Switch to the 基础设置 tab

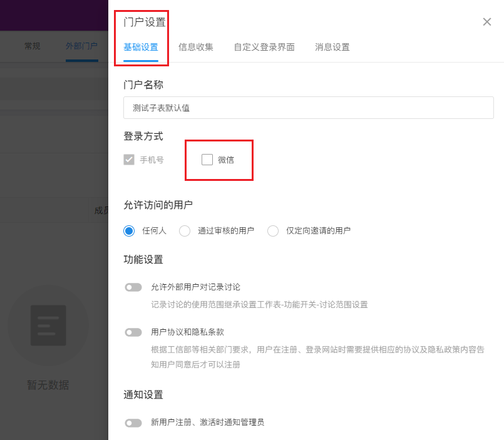coord(140,47)
